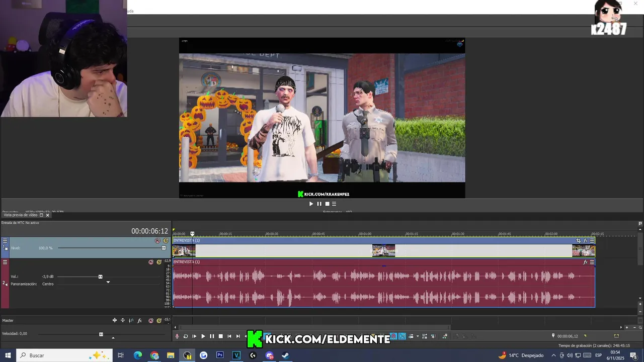
Task: Solo video track 1
Action: [x=166, y=240]
